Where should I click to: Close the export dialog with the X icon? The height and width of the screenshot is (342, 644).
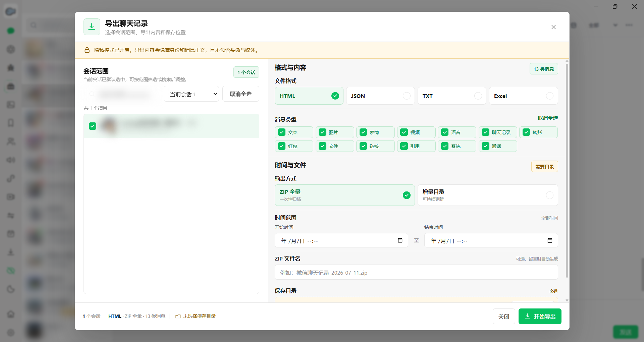[553, 27]
